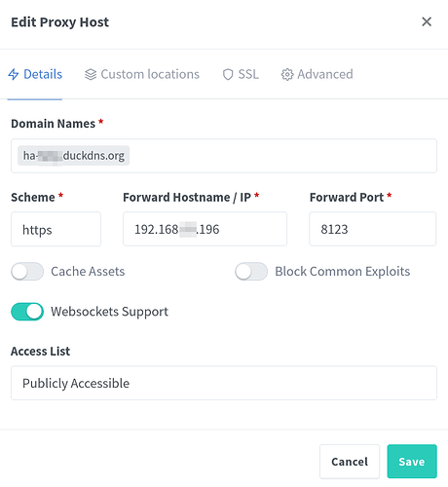Select the Details tab label

(x=43, y=74)
